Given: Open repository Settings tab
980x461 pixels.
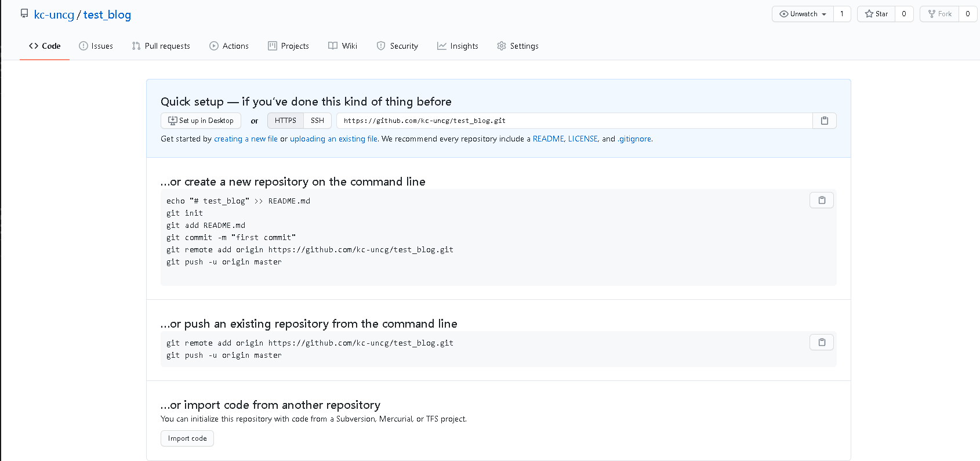Looking at the screenshot, I should tap(517, 46).
